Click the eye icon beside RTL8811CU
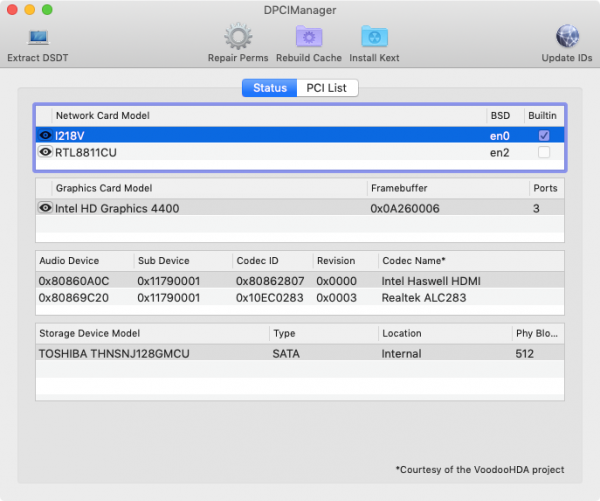The height and width of the screenshot is (501, 600). (x=45, y=153)
